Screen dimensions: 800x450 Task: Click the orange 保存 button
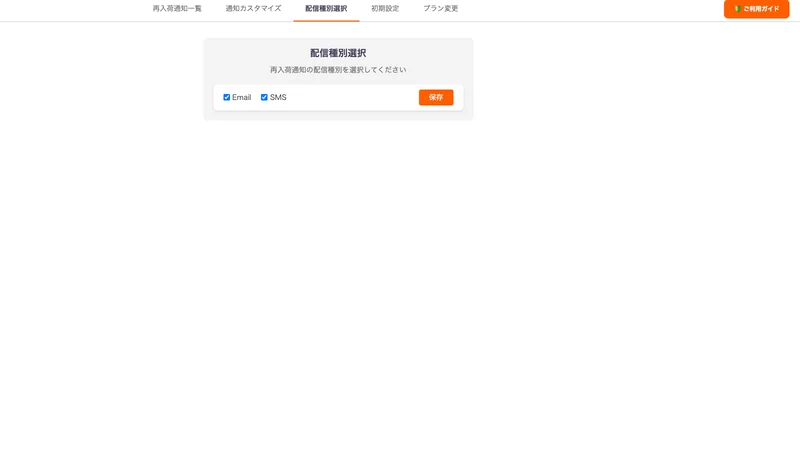point(436,97)
